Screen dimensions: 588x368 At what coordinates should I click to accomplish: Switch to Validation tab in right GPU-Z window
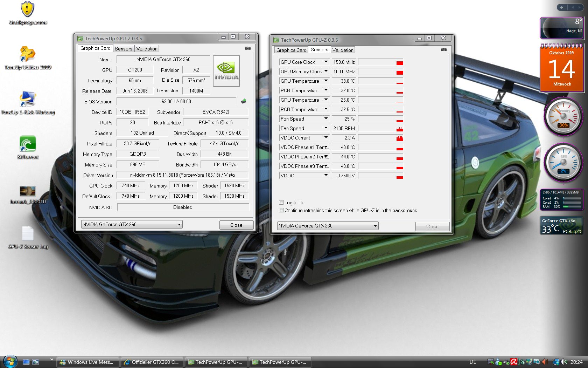point(343,50)
